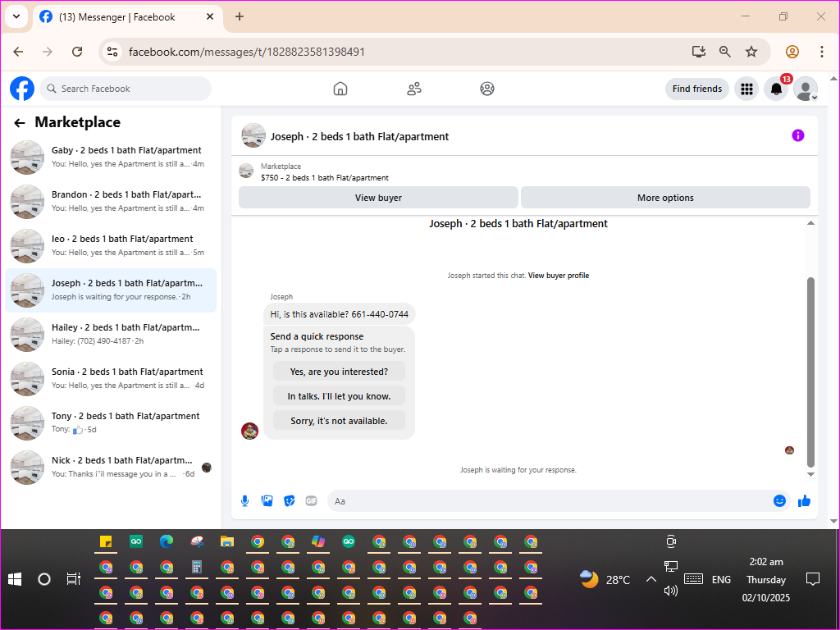This screenshot has width=840, height=630.
Task: Click the ENG language indicator
Action: pyautogui.click(x=721, y=580)
